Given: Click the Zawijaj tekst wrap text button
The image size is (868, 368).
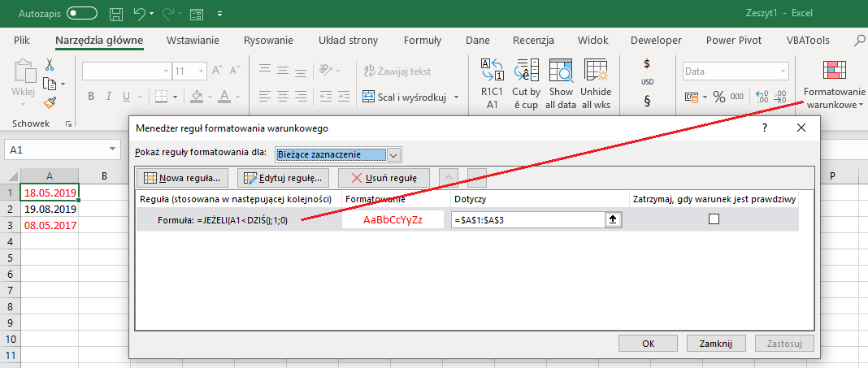Looking at the screenshot, I should 397,71.
